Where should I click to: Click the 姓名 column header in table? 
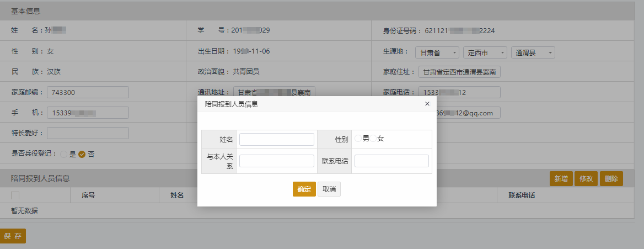pos(177,195)
